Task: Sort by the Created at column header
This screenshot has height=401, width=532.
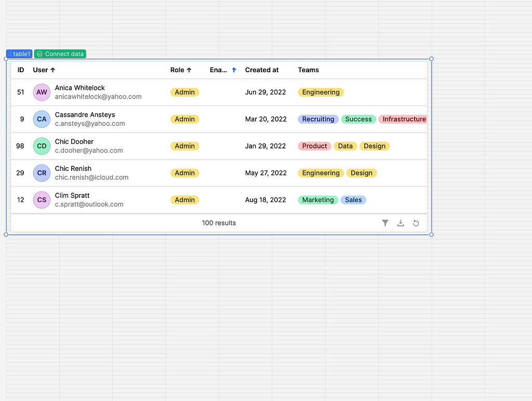Action: point(261,70)
